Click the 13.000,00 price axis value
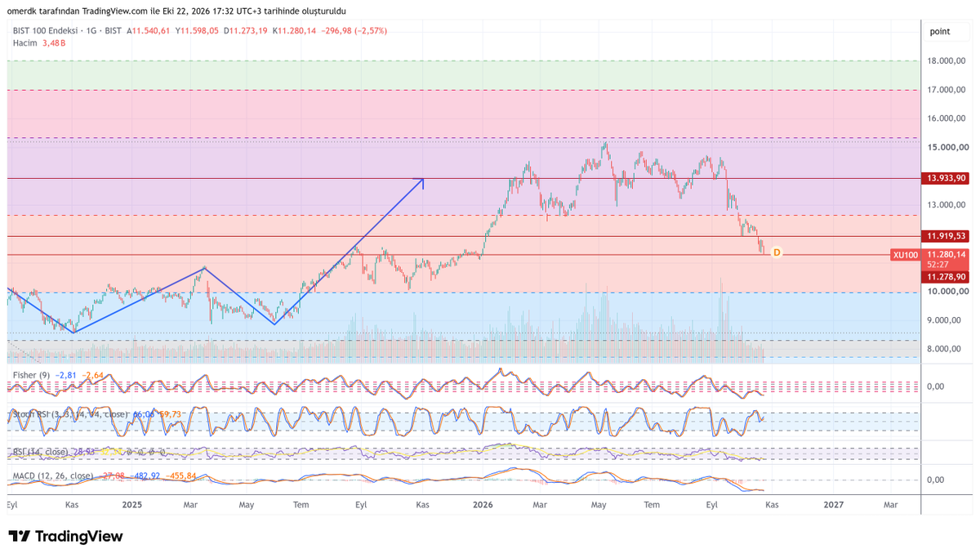 [x=947, y=205]
